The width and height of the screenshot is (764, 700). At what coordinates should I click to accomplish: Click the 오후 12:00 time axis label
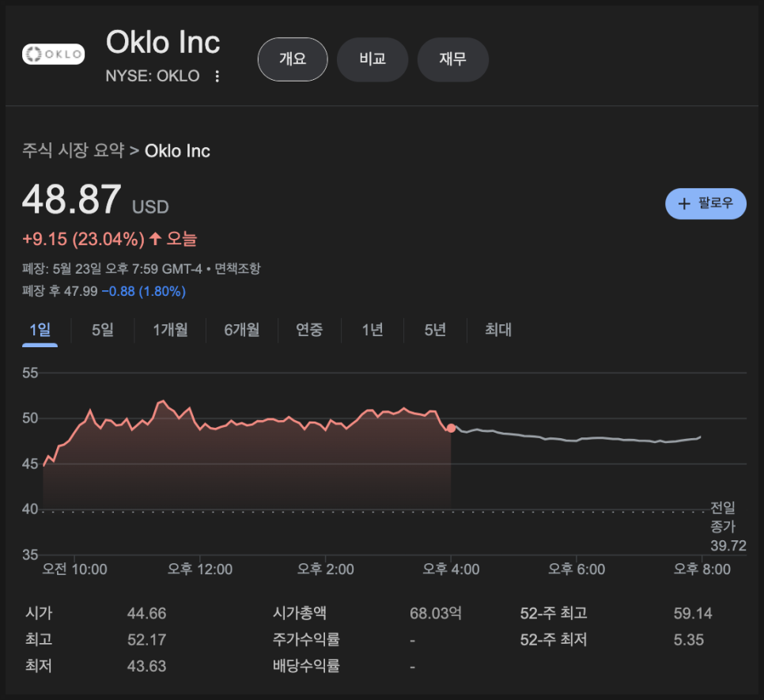click(200, 569)
